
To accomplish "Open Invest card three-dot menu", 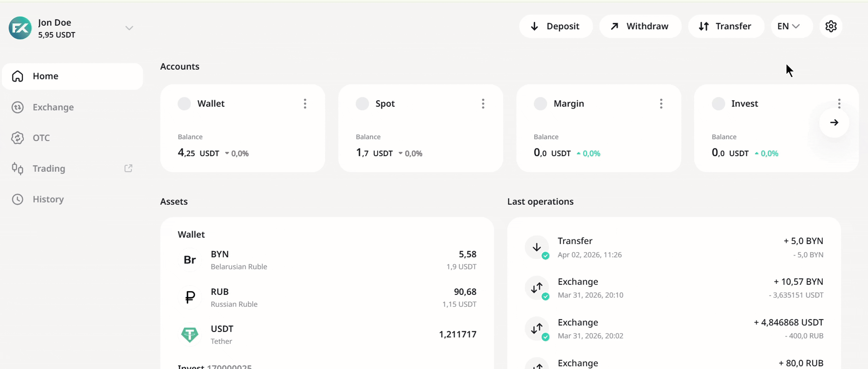I will pos(839,104).
